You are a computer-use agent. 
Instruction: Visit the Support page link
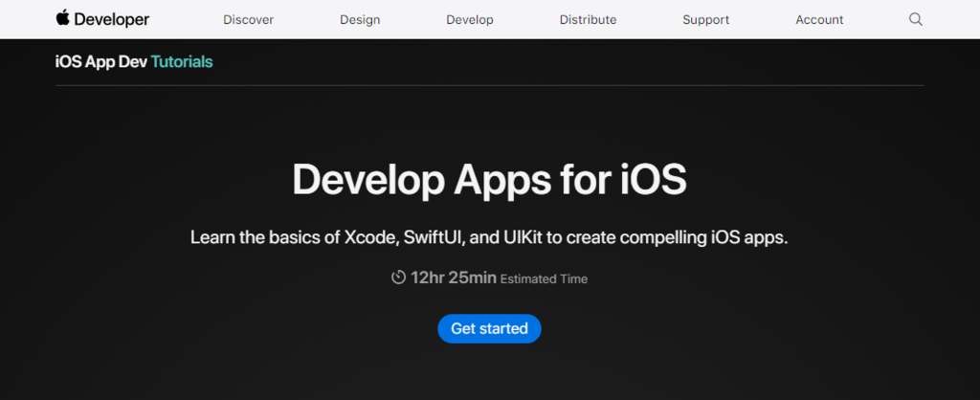pyautogui.click(x=706, y=20)
